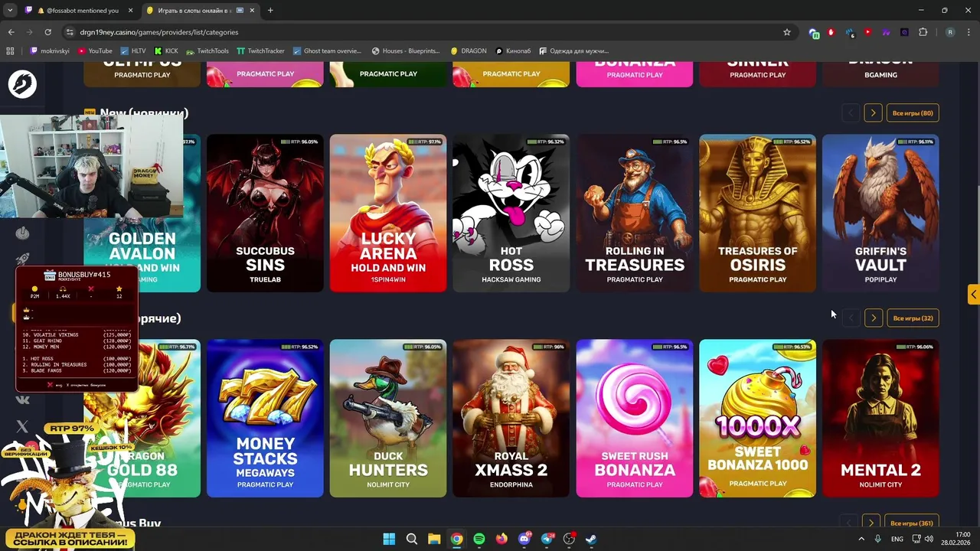The height and width of the screenshot is (551, 980).
Task: Open the Chrome three-dot menu
Action: click(969, 32)
